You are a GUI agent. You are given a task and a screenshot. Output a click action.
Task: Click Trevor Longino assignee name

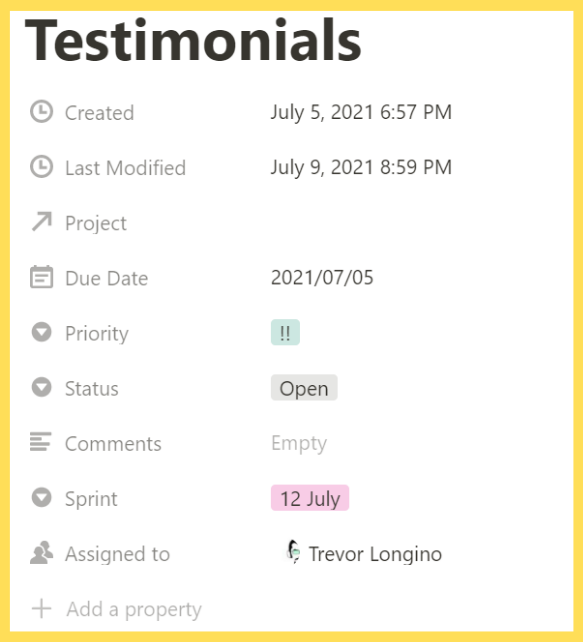pos(375,554)
